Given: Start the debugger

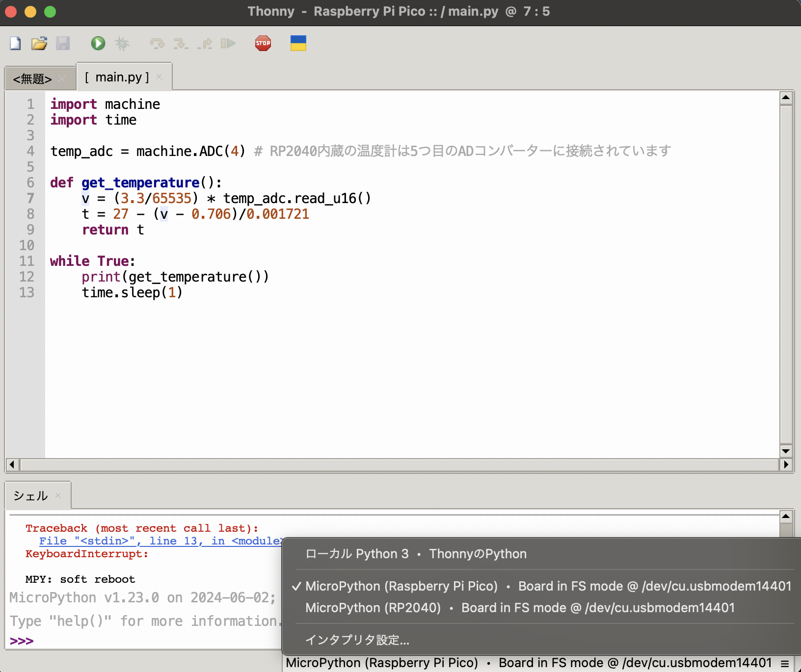Looking at the screenshot, I should click(122, 43).
